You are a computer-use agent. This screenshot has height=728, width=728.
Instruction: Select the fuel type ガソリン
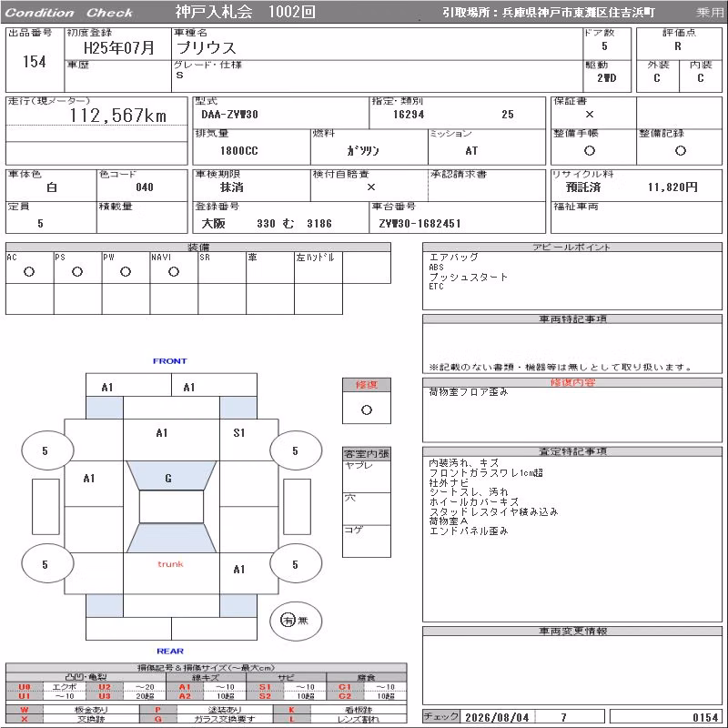(363, 151)
